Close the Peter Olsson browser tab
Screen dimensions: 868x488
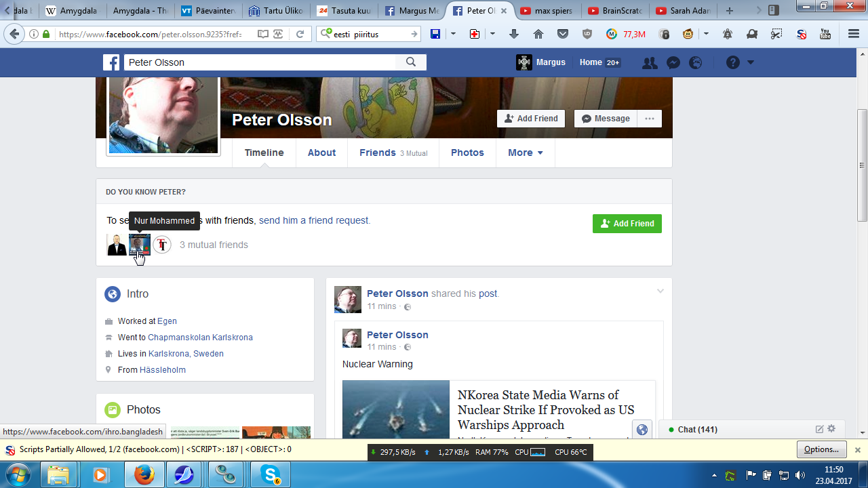point(504,11)
